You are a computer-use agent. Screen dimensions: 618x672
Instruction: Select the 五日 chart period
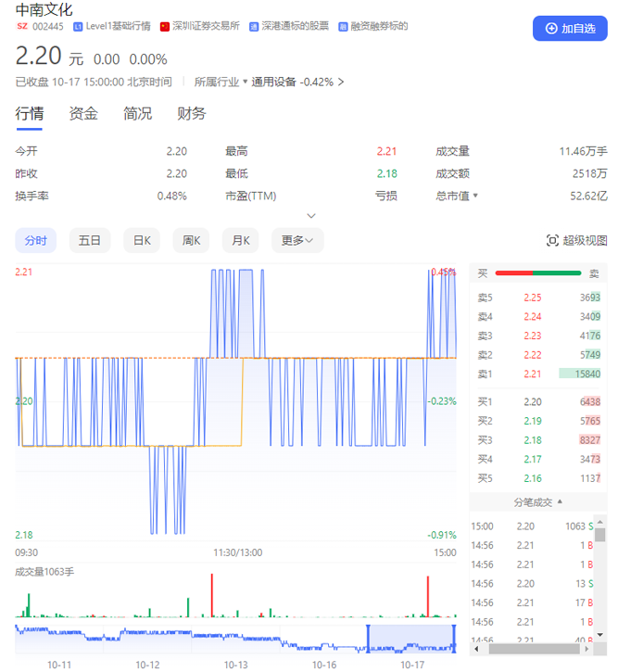90,241
